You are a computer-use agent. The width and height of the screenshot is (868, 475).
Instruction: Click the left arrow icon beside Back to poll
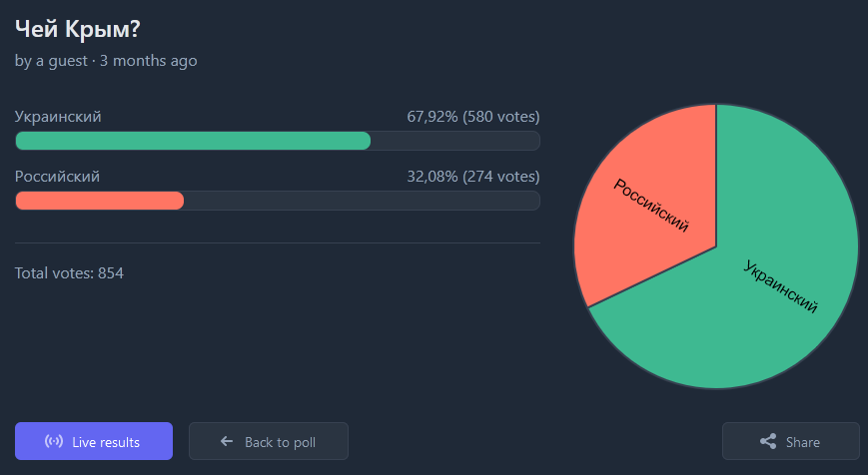[x=227, y=441]
